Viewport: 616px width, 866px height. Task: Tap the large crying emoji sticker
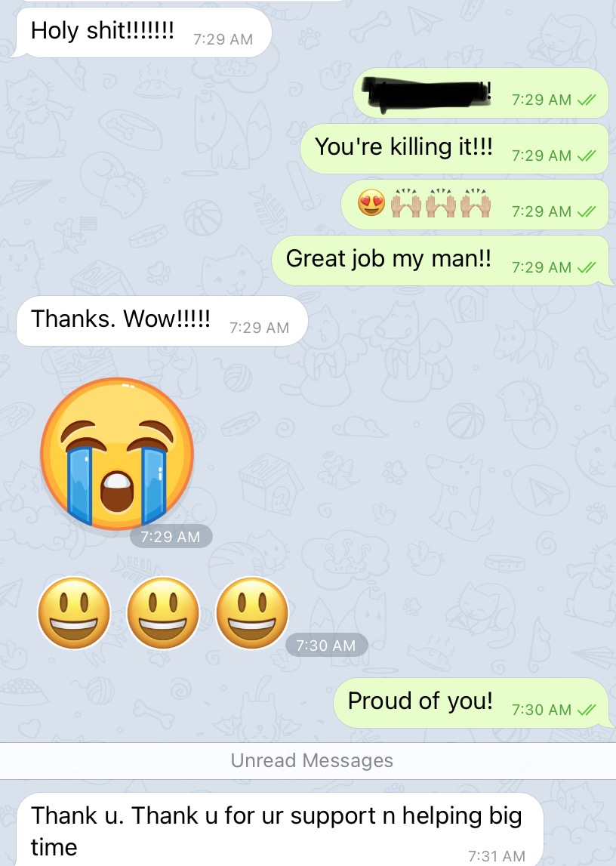pyautogui.click(x=117, y=453)
